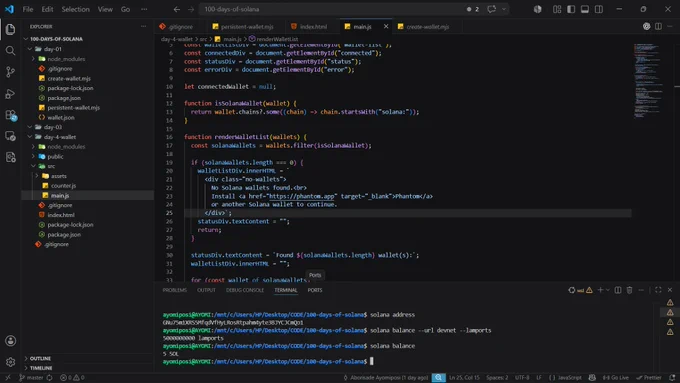This screenshot has height=383, width=680.
Task: Open the chat dropdown arrow in title bar
Action: click(503, 9)
